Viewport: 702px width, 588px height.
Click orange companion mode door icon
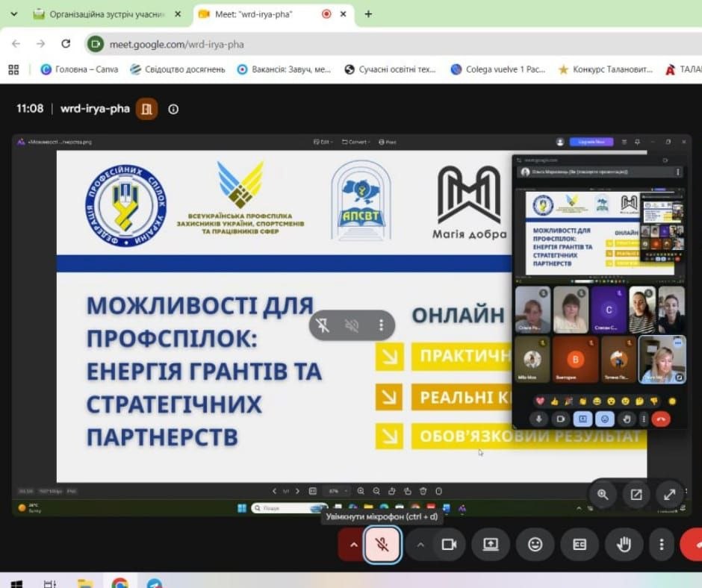(x=147, y=109)
